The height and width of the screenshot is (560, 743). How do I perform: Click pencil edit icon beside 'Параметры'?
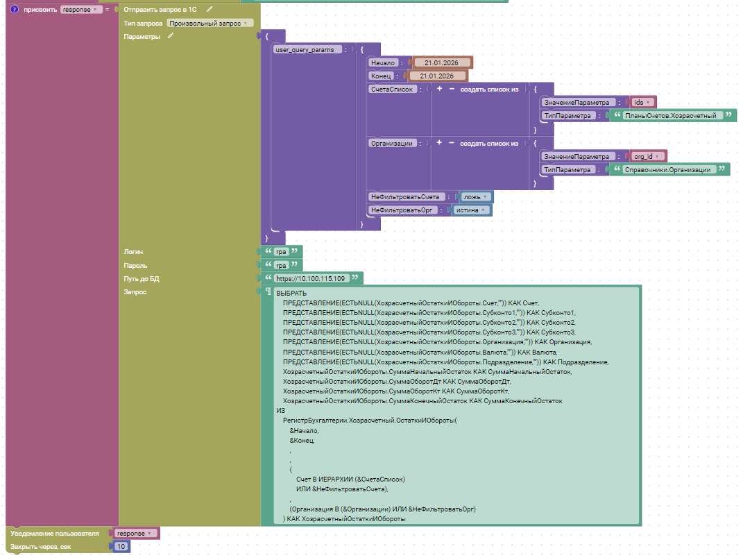pyautogui.click(x=171, y=36)
